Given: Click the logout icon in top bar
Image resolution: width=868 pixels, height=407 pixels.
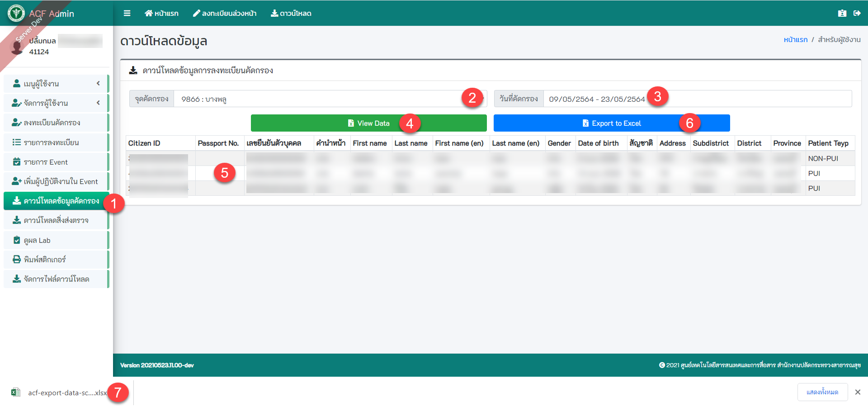Looking at the screenshot, I should [857, 13].
